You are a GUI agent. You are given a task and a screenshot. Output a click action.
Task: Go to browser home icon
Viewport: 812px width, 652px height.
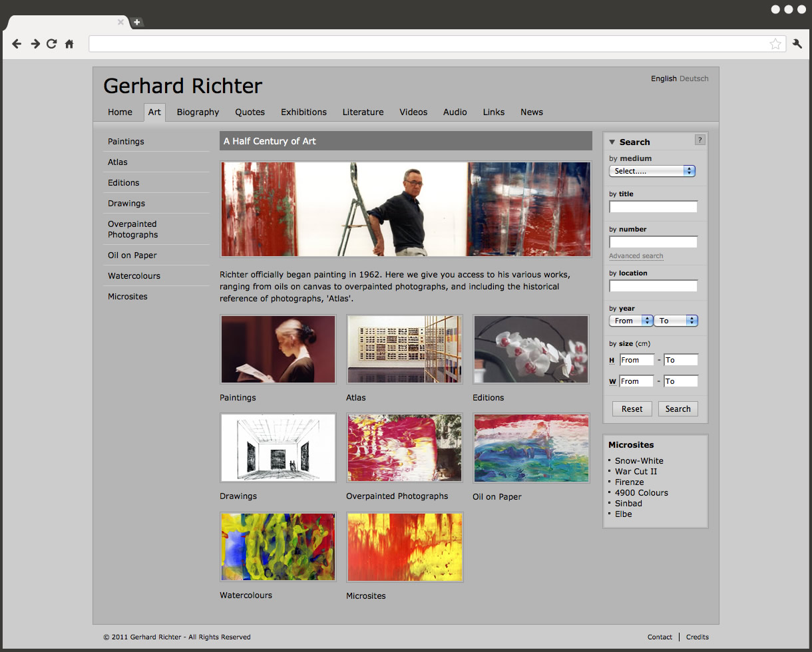[69, 44]
